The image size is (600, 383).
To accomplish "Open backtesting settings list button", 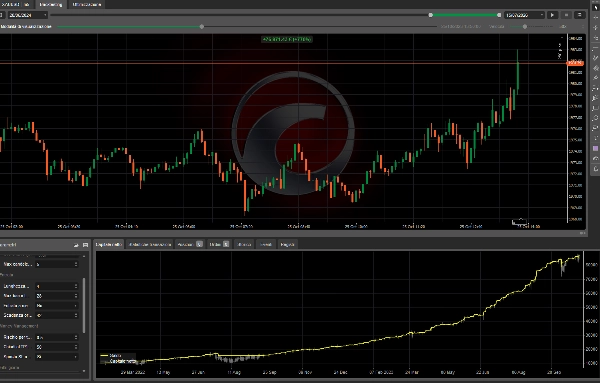I will click(x=579, y=15).
